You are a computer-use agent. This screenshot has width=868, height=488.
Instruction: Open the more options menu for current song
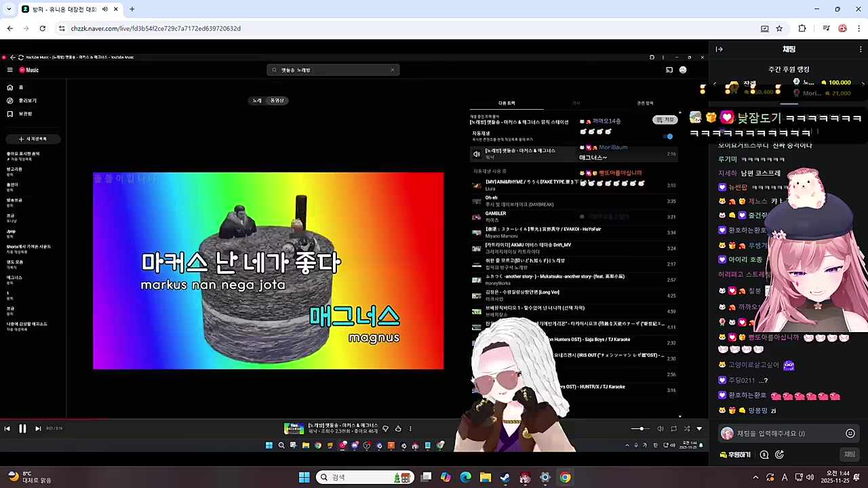(x=410, y=428)
